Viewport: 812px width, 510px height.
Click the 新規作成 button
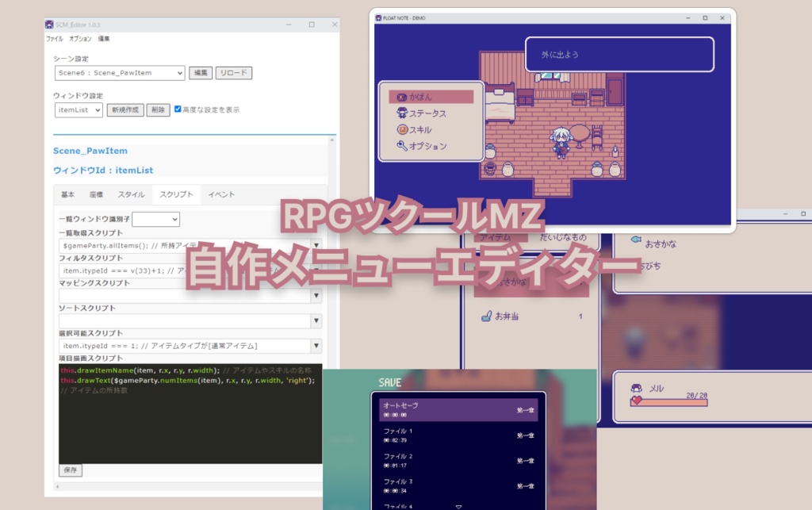click(x=125, y=109)
